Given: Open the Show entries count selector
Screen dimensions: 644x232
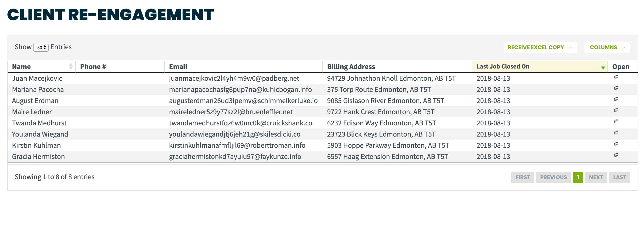Looking at the screenshot, I should [41, 47].
